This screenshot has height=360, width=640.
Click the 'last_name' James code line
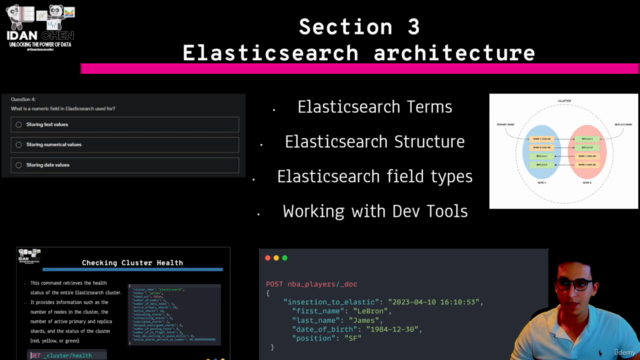337,320
